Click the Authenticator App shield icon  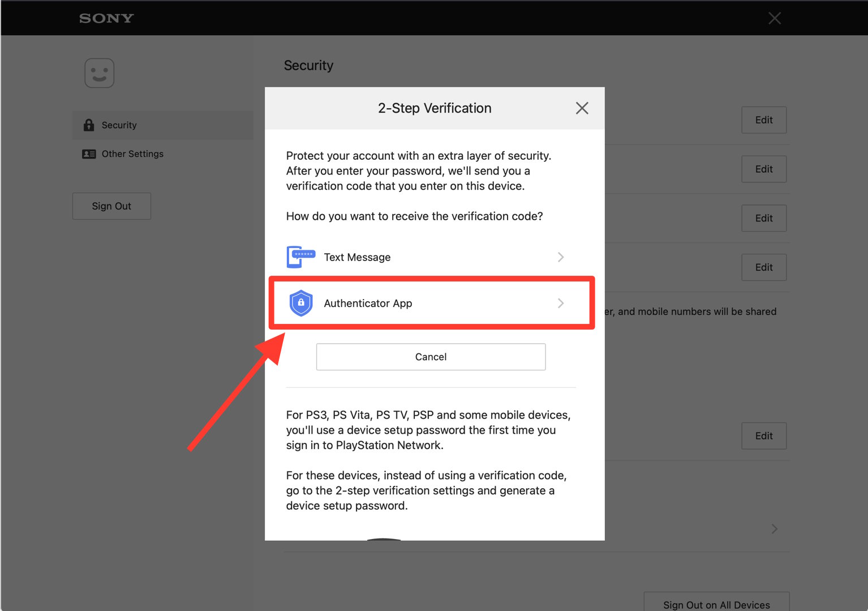click(301, 303)
